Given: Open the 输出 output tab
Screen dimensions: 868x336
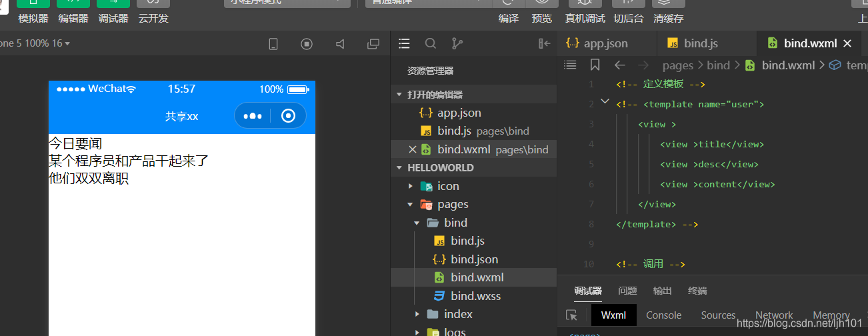Looking at the screenshot, I should click(x=663, y=291).
